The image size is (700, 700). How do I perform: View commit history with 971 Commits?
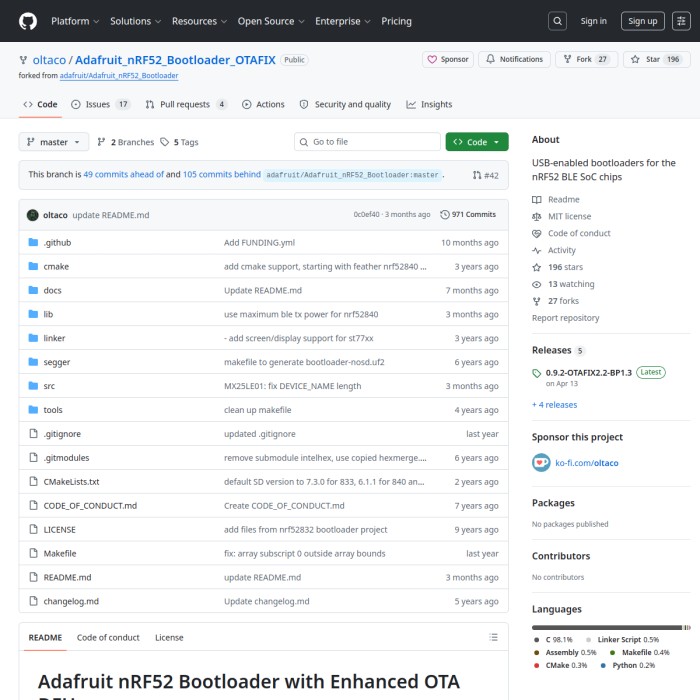point(468,215)
